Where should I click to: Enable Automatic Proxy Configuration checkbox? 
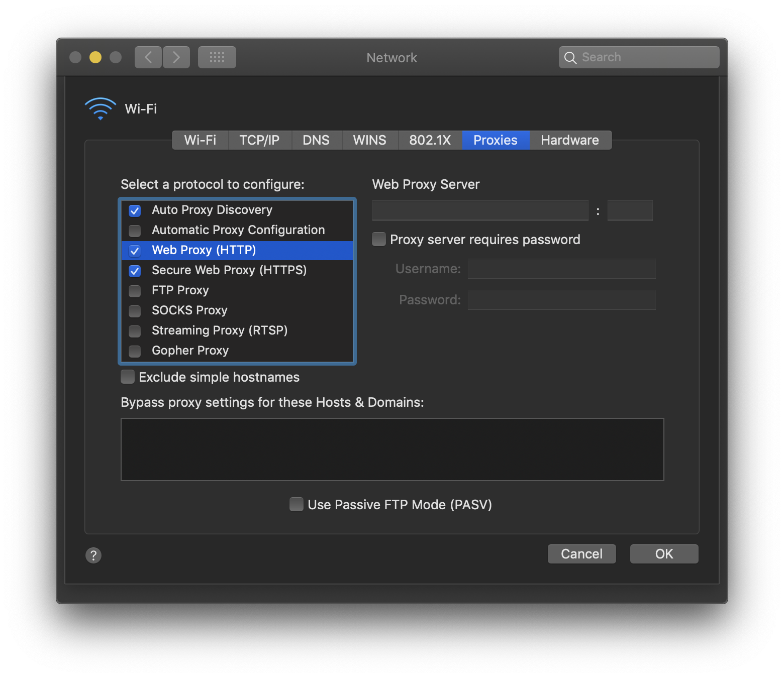[x=135, y=231]
